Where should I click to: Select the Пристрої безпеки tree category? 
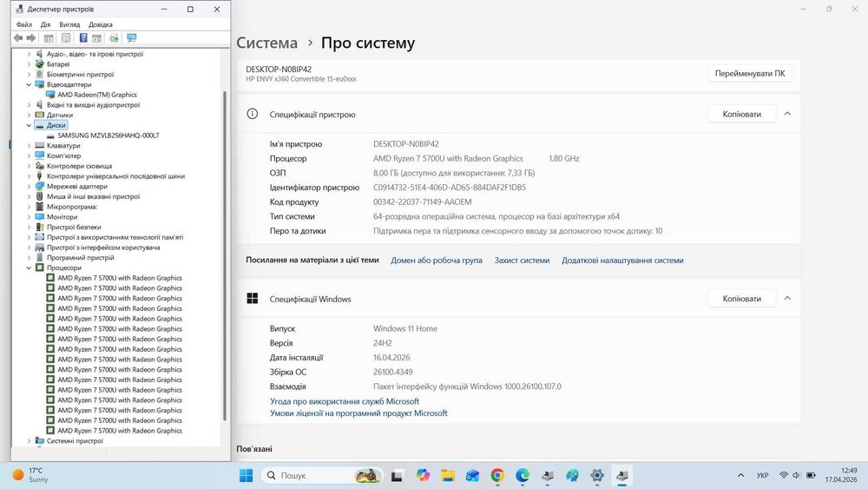pyautogui.click(x=74, y=227)
